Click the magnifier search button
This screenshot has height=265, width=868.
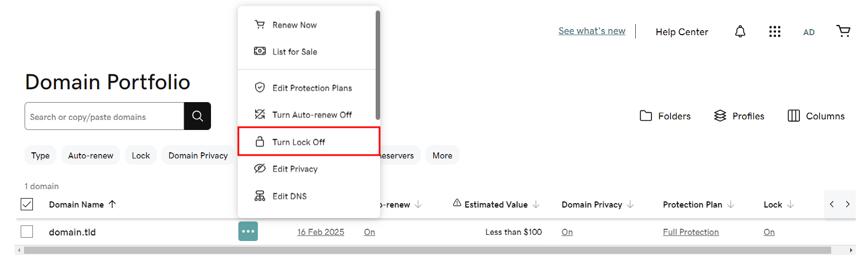(x=198, y=116)
